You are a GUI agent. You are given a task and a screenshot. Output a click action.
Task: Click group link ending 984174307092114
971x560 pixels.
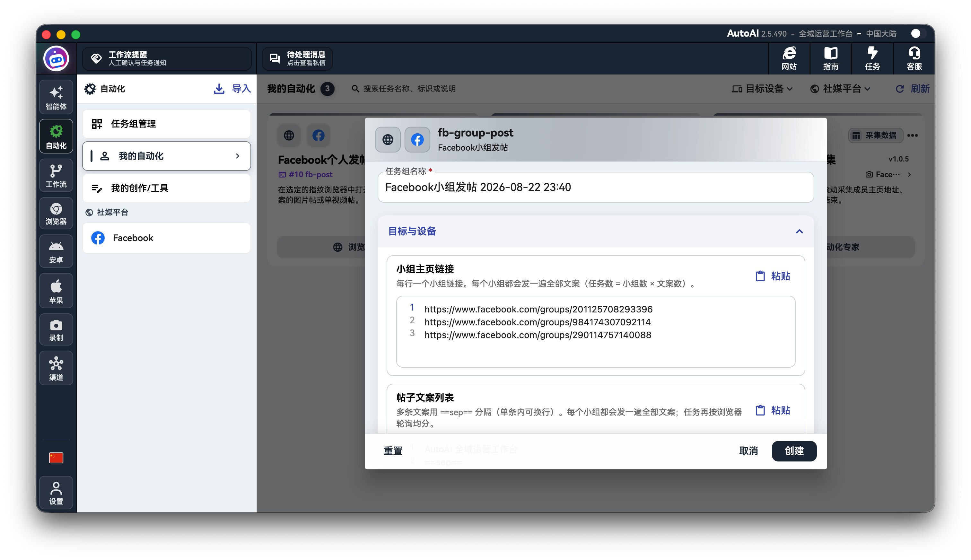pyautogui.click(x=537, y=322)
